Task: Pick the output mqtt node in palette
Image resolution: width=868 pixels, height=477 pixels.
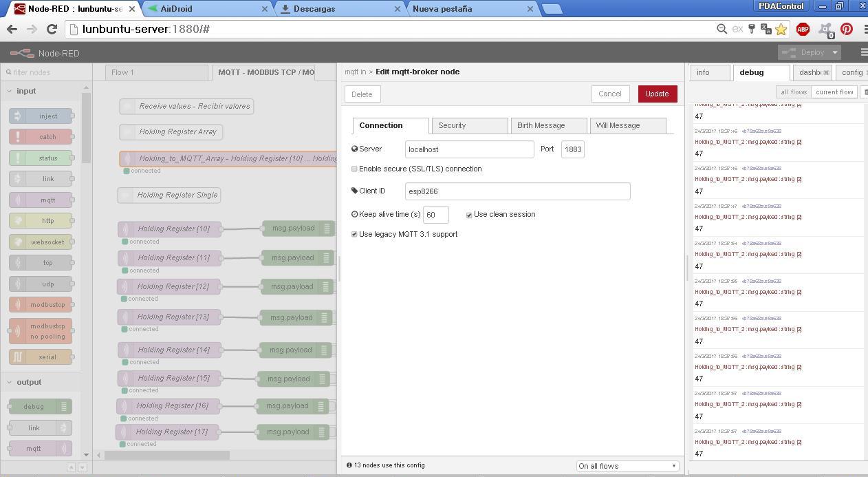Action: [x=40, y=449]
